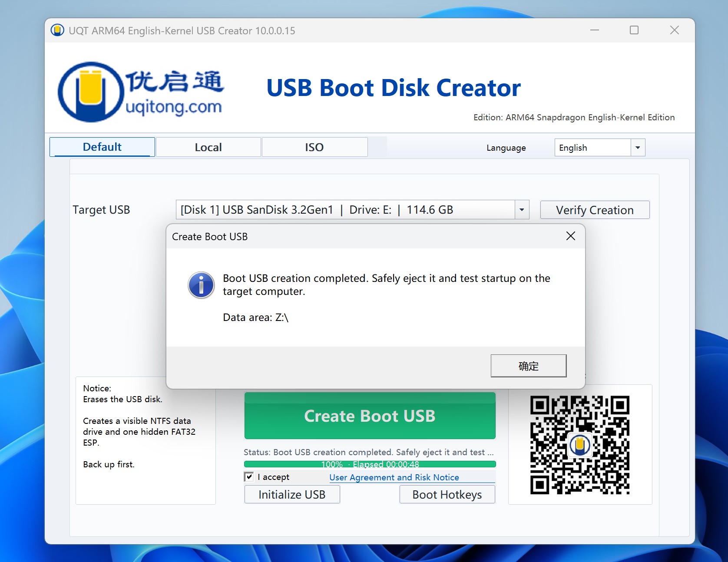
Task: Click the English language combo box
Action: [x=600, y=148]
